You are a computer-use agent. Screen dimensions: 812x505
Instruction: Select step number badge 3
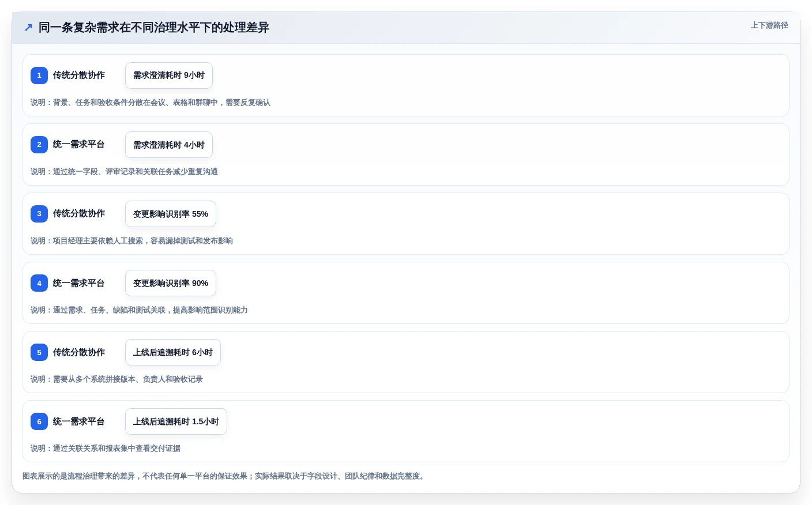pos(39,214)
